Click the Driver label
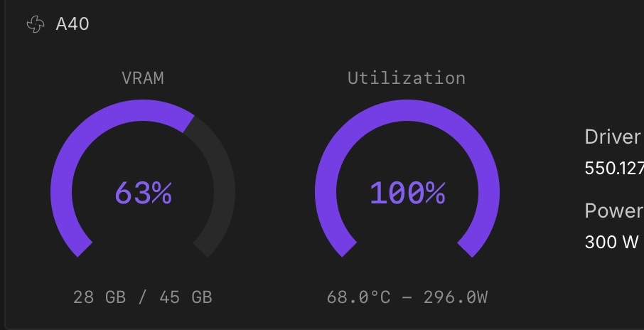The image size is (644, 330). [x=612, y=137]
